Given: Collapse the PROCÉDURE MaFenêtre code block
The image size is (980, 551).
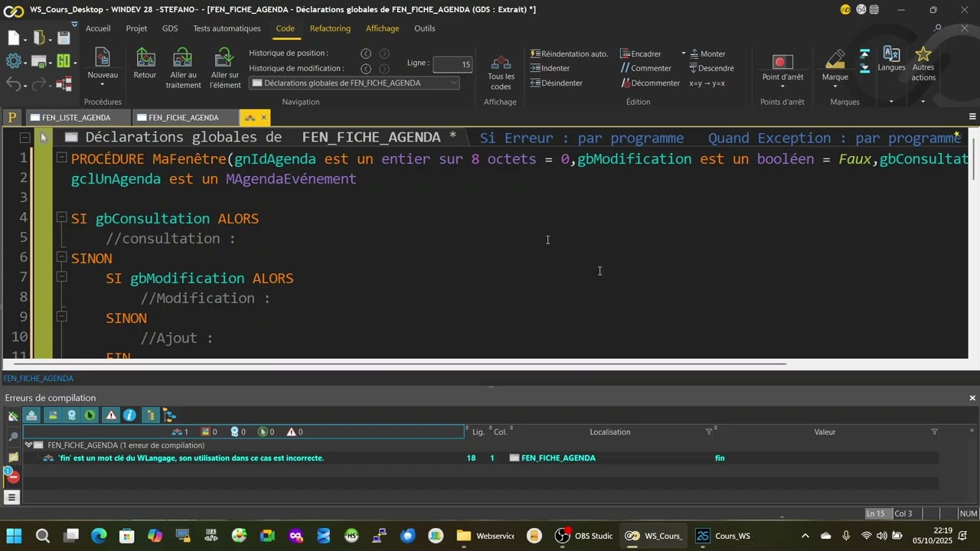Looking at the screenshot, I should (62, 158).
